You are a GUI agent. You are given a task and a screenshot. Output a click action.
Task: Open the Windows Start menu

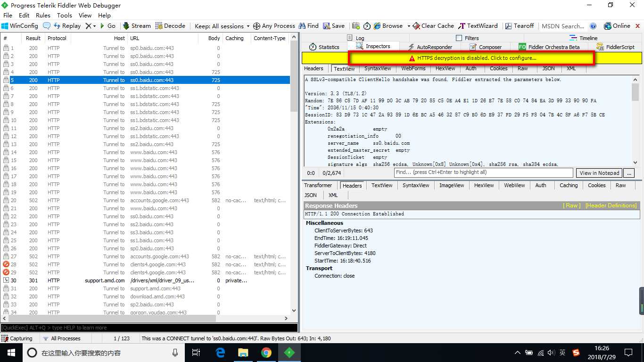point(10,353)
